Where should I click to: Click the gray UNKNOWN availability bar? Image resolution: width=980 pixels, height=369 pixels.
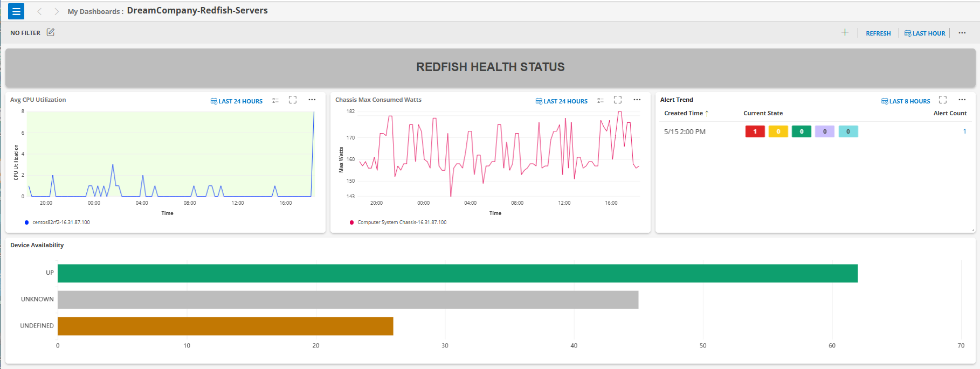348,300
